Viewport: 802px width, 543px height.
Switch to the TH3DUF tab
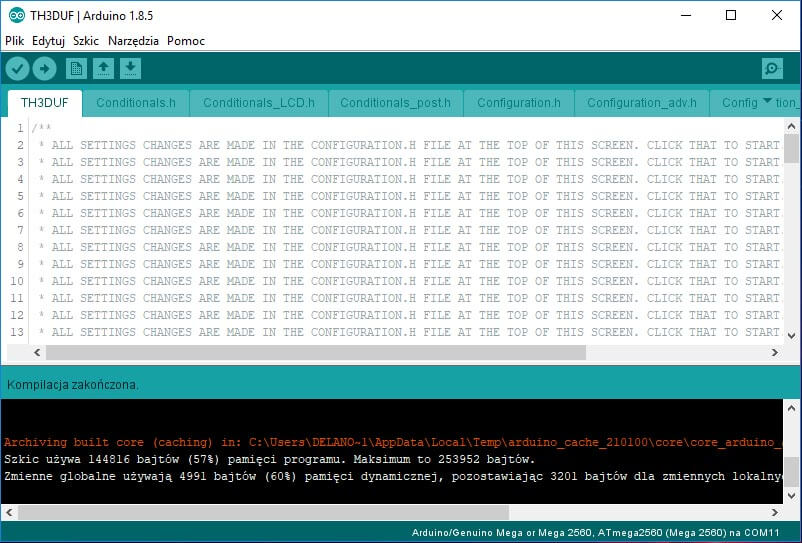click(44, 103)
